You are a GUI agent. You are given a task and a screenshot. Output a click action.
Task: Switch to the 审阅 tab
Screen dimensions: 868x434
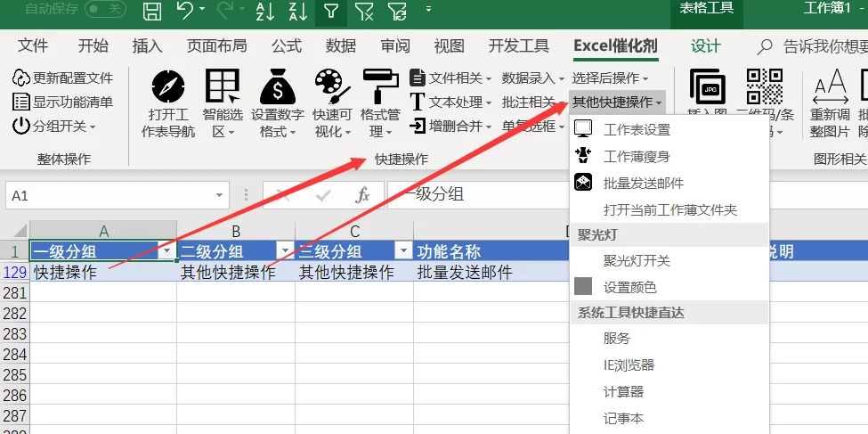[394, 46]
